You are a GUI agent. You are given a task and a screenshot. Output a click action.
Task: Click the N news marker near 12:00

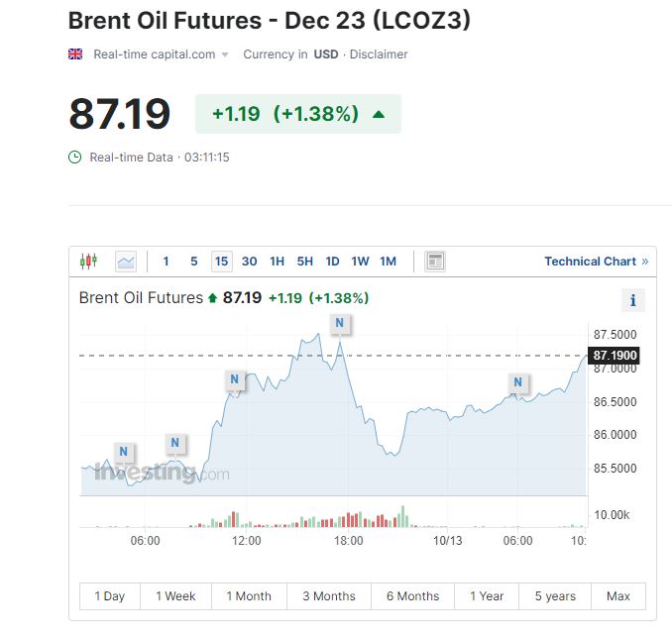[x=235, y=378]
